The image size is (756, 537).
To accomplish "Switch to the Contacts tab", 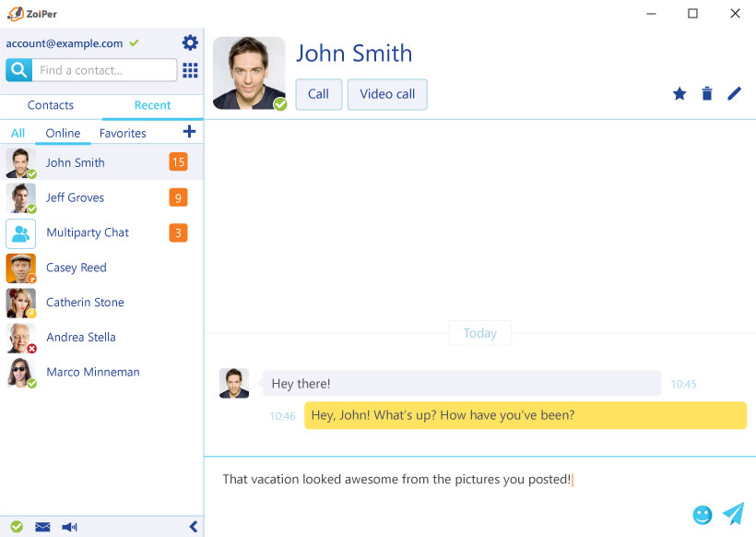I will (x=51, y=105).
